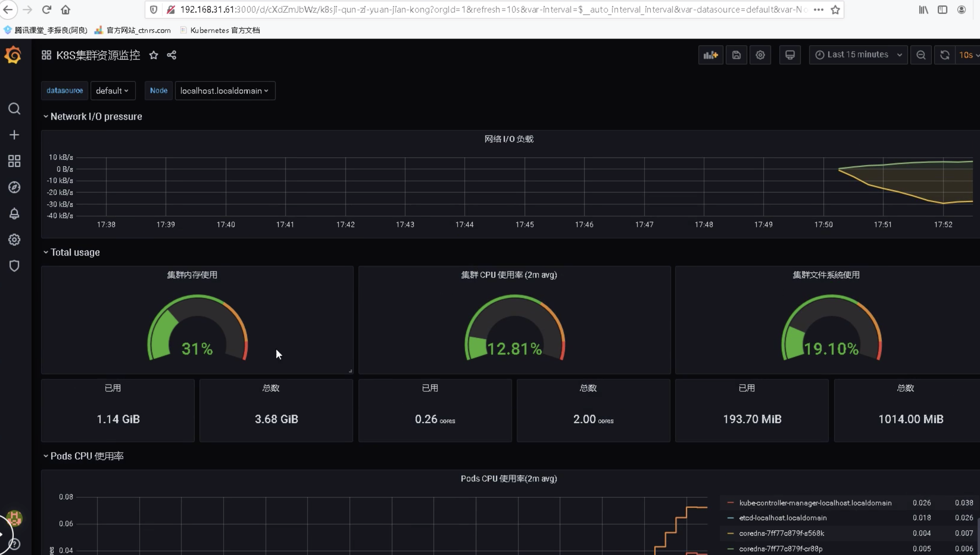980x555 pixels.
Task: Click the 网络 I/O 负载 panel title
Action: [x=509, y=139]
